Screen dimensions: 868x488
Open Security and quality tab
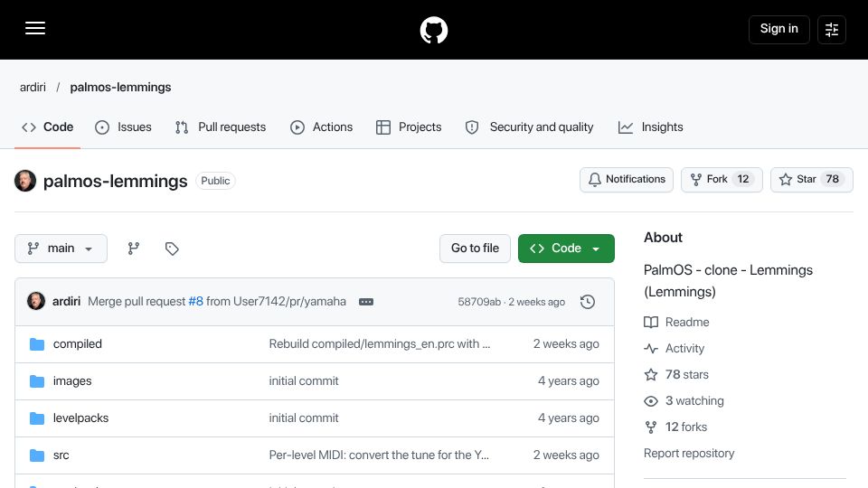tap(529, 127)
